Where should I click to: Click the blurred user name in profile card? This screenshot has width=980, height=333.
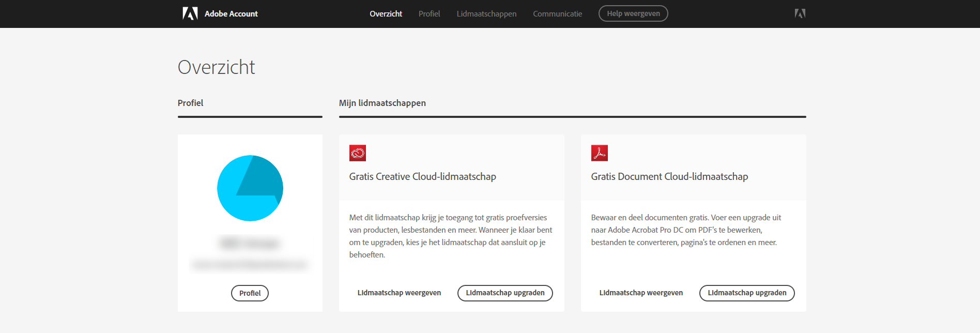250,243
